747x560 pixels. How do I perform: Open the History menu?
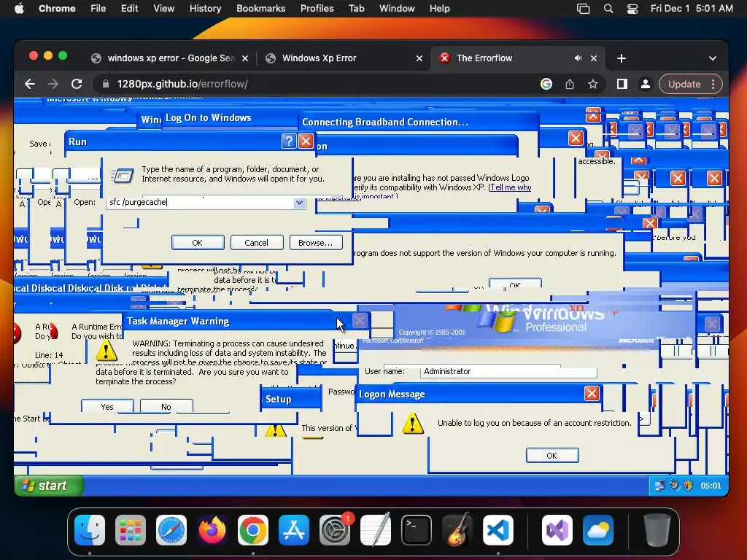click(205, 9)
